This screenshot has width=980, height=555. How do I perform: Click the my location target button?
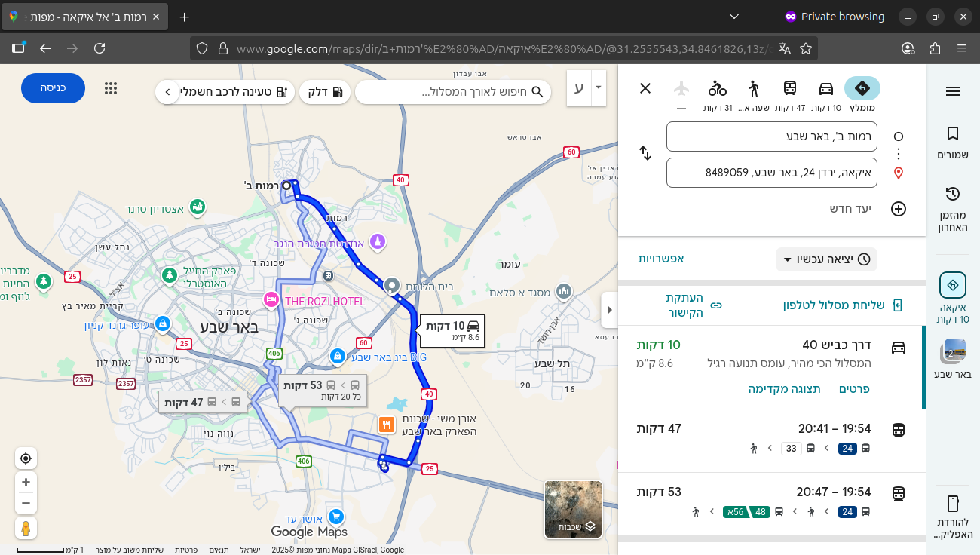click(26, 458)
